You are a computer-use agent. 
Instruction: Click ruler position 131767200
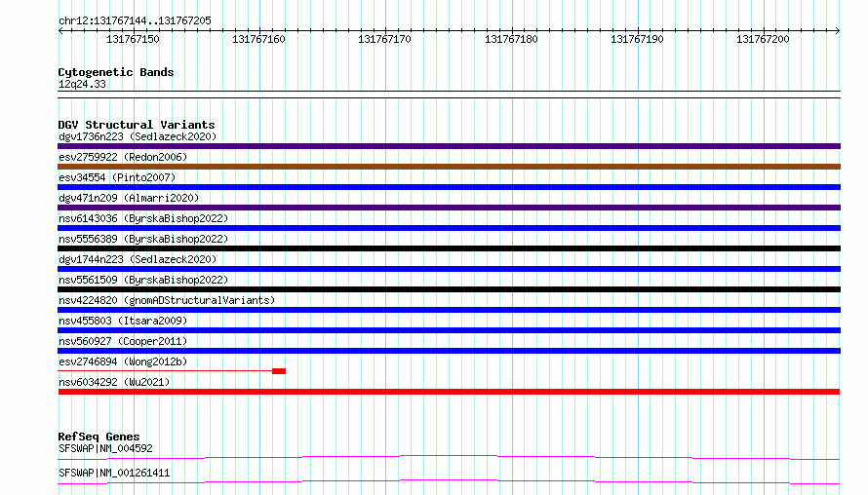point(763,39)
